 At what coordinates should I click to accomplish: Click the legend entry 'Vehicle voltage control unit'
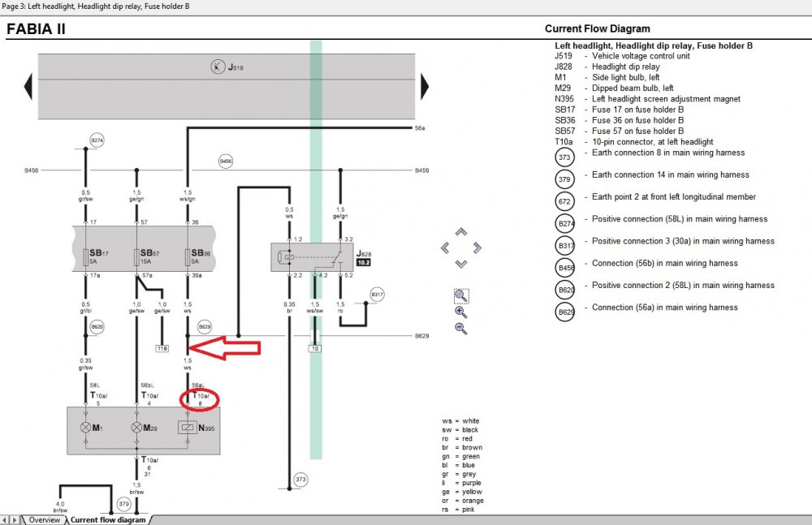tap(641, 56)
